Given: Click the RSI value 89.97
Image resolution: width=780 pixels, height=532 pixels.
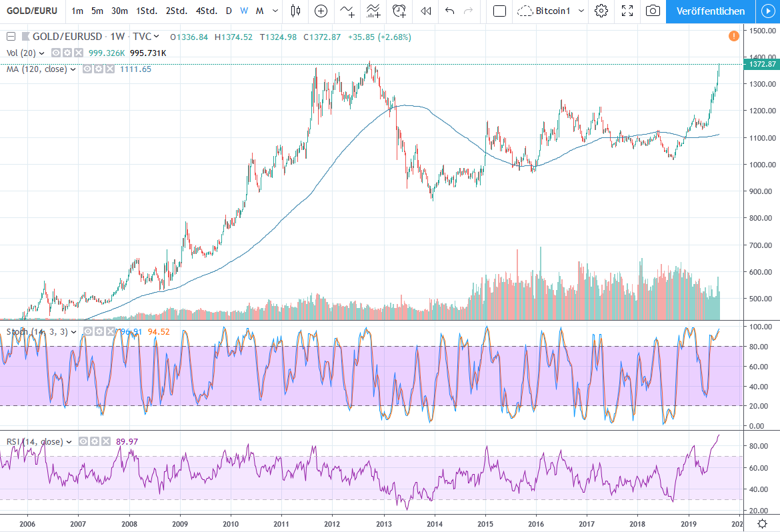Looking at the screenshot, I should click(x=127, y=442).
